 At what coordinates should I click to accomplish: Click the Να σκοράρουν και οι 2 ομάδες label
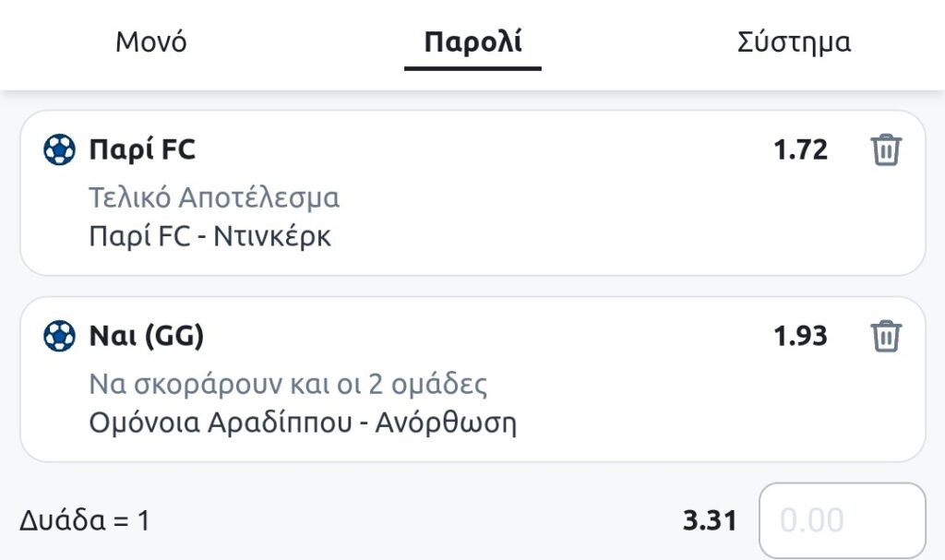pos(288,384)
